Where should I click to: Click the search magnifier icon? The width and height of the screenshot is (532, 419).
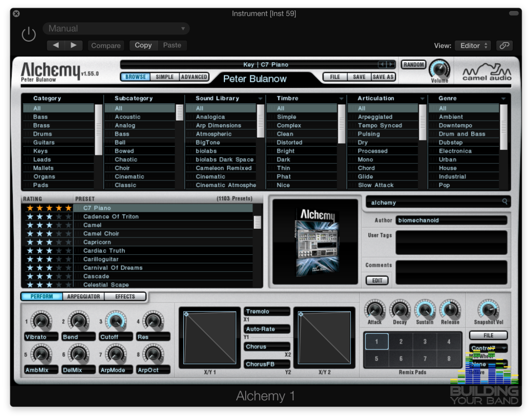(x=505, y=201)
